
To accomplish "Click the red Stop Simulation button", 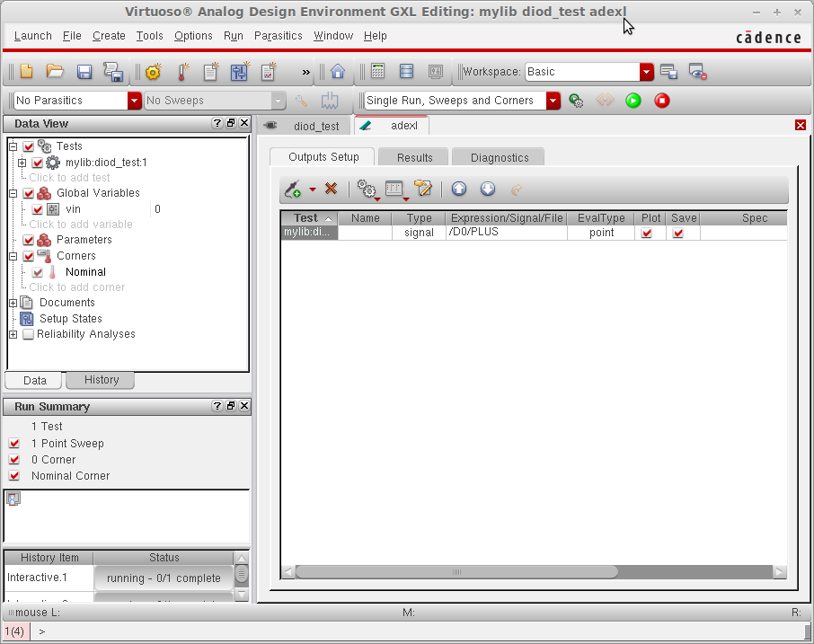I will (x=662, y=101).
